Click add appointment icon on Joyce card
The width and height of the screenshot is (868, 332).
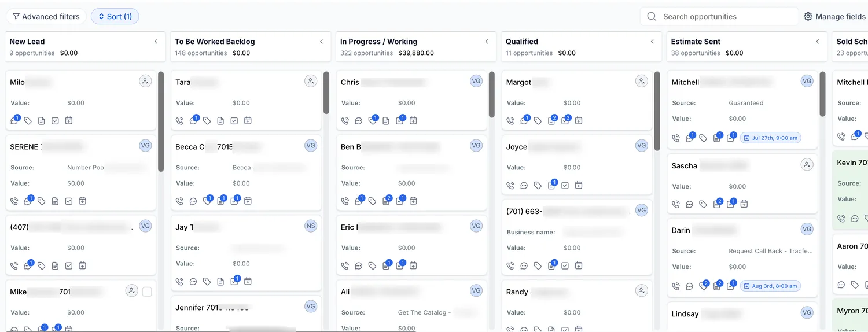pos(579,186)
